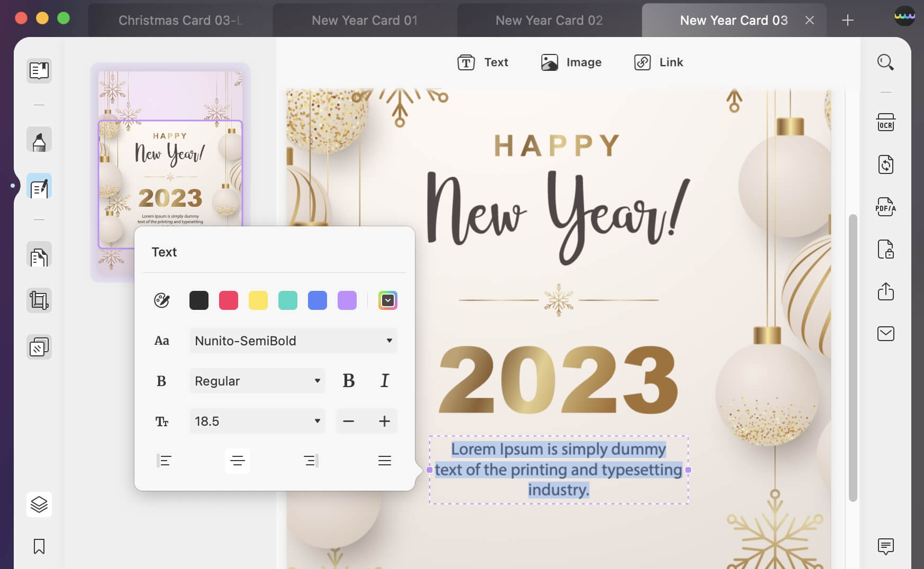Click the Link tool in the top toolbar
Screen dimensions: 924x569
[x=658, y=62]
